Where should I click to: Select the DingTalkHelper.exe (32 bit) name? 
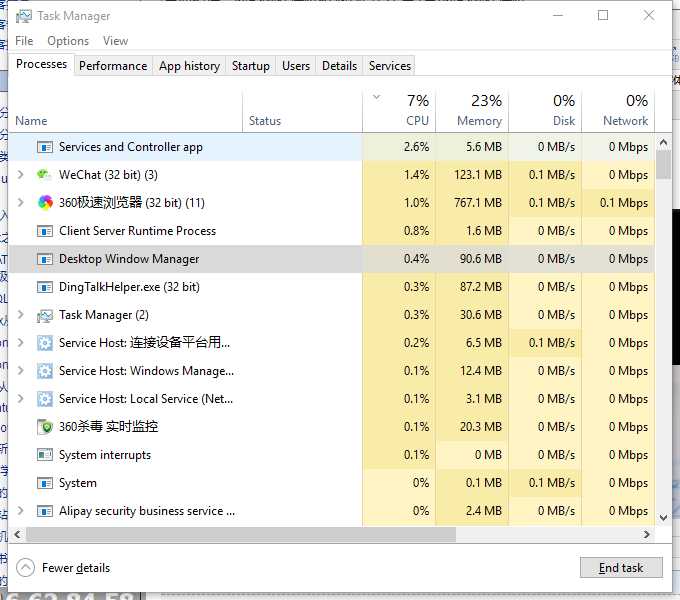click(129, 287)
